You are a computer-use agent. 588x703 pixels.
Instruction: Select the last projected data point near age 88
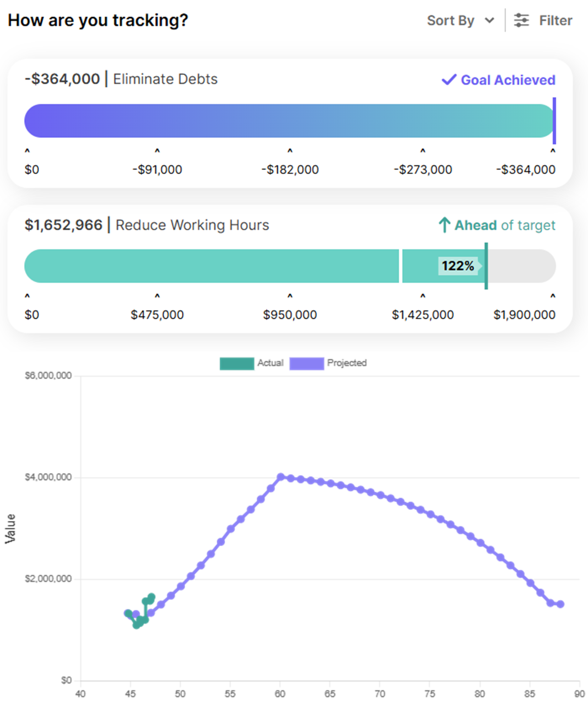(x=560, y=604)
